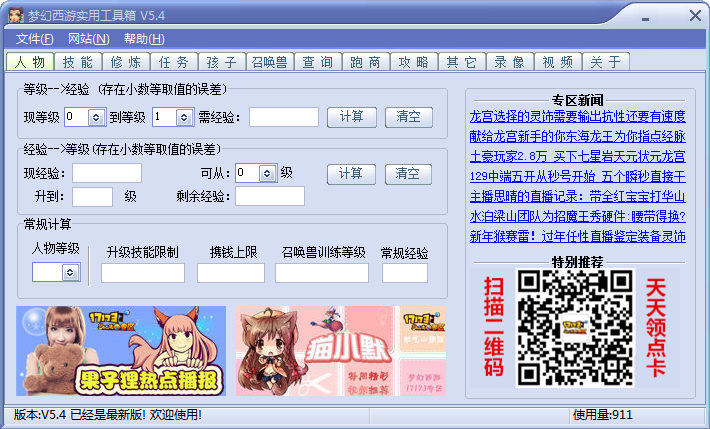Open the 猫小默 cartoon banner
710x429 pixels.
(x=340, y=351)
